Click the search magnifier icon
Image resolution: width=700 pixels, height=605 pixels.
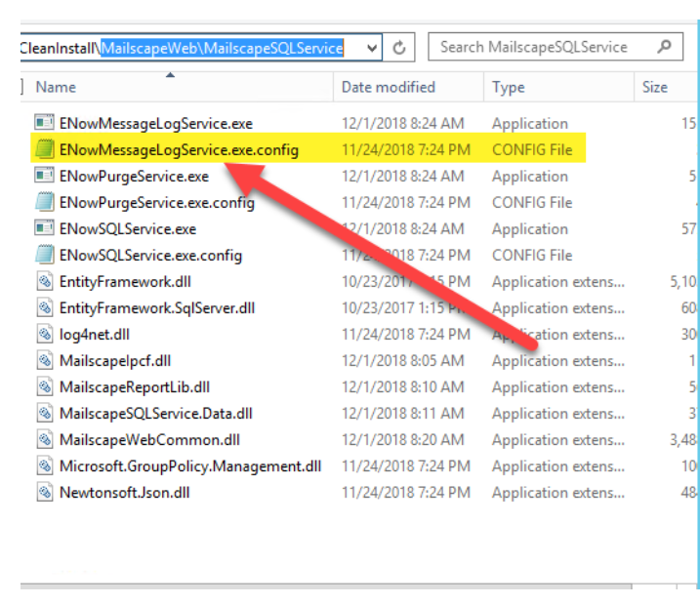coord(664,47)
